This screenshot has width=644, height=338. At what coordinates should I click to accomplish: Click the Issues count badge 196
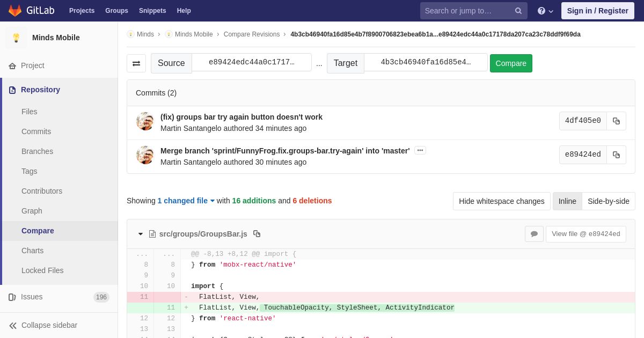pyautogui.click(x=101, y=297)
